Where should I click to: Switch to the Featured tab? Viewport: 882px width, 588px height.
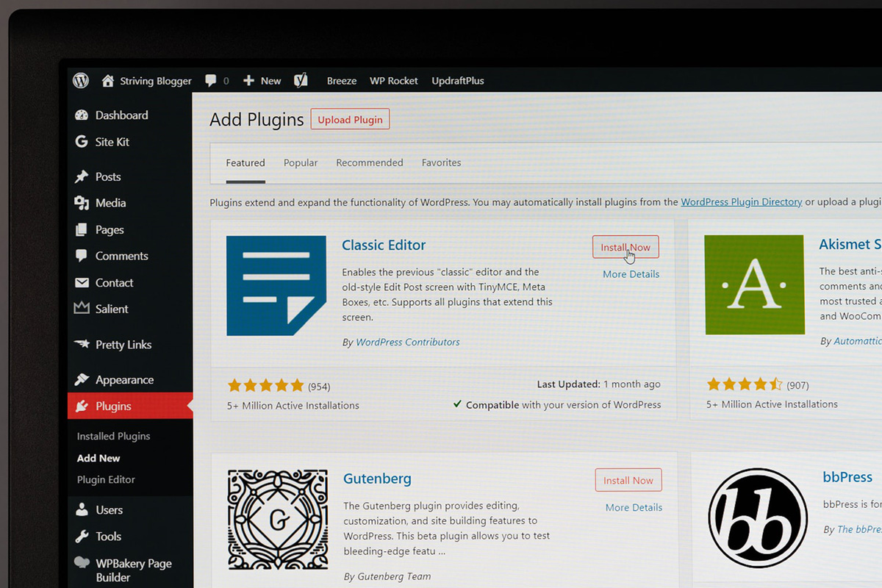(245, 163)
